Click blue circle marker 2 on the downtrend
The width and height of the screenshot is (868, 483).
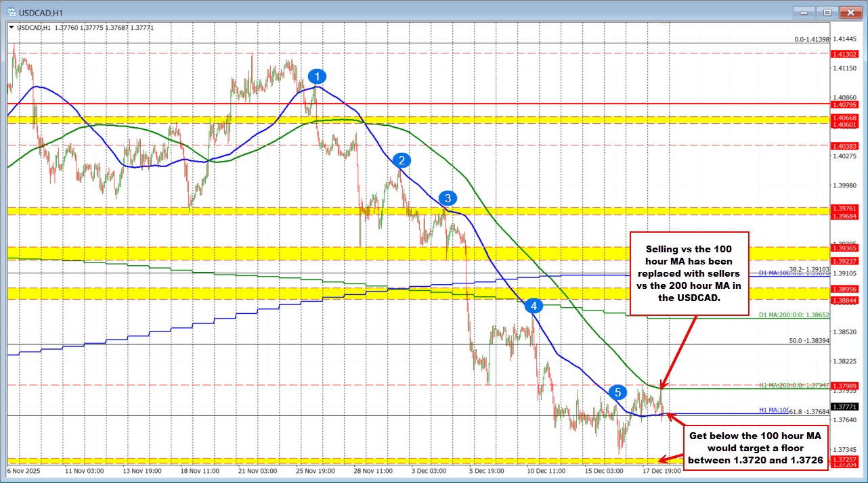pyautogui.click(x=401, y=160)
